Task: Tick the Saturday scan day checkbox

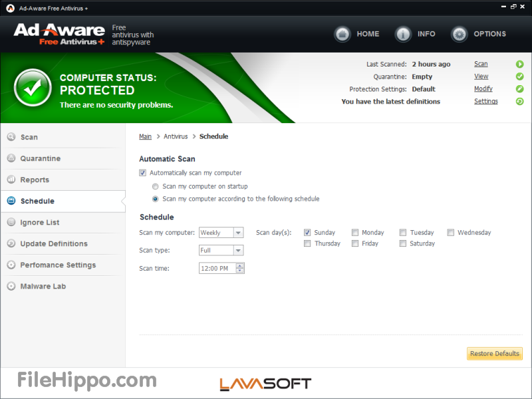Action: 403,243
